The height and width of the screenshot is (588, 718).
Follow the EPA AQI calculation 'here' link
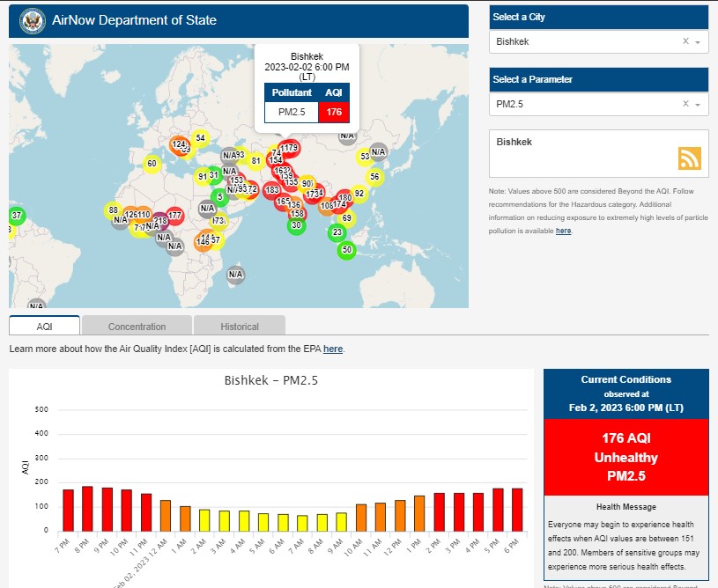[333, 349]
